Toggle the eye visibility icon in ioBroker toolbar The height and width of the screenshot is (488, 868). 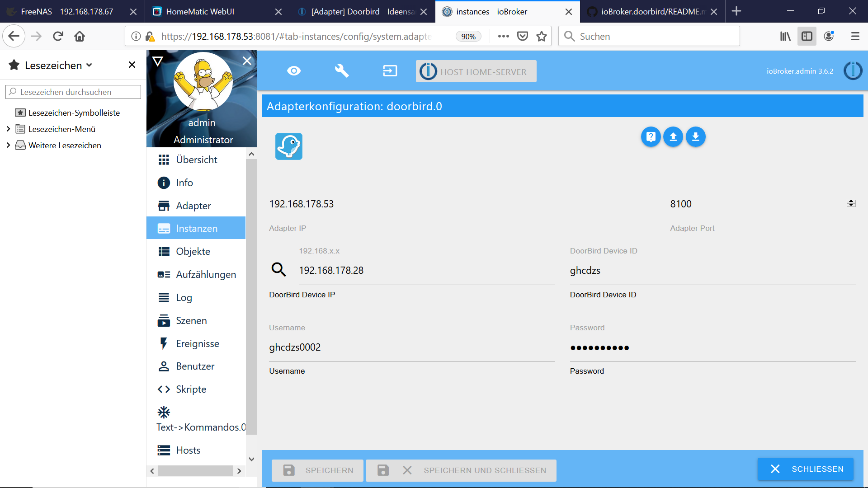pos(294,71)
